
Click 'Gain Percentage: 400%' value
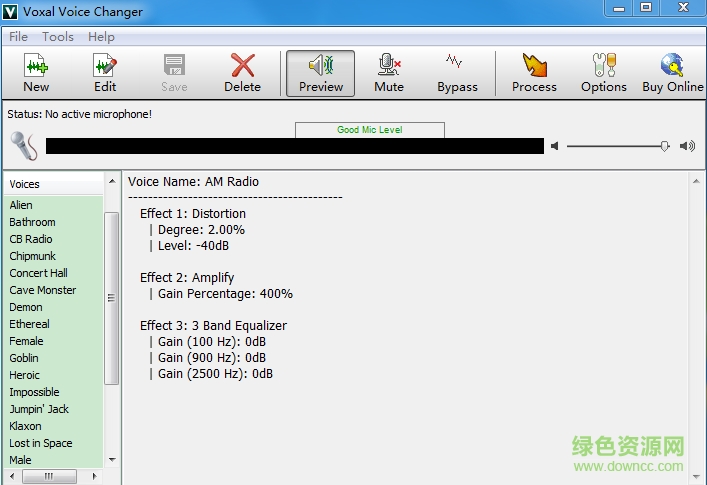coord(225,294)
